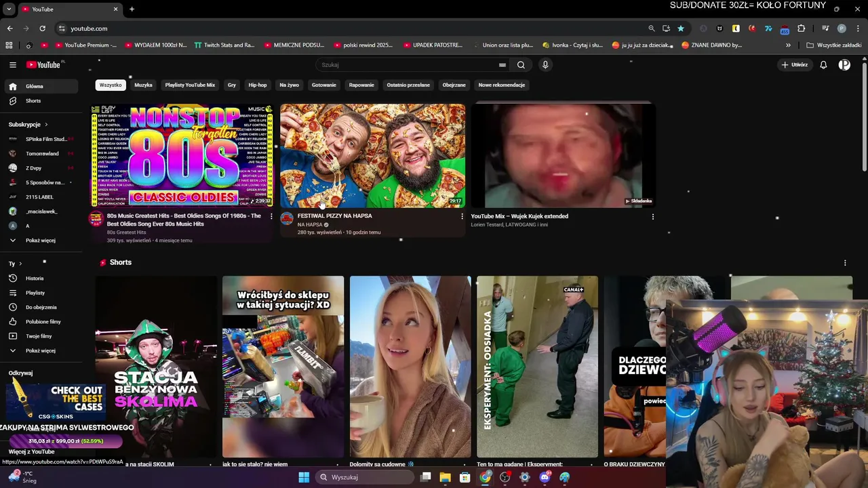Screen dimensions: 868x488
Task: Open Discord from taskbar
Action: [545, 477]
